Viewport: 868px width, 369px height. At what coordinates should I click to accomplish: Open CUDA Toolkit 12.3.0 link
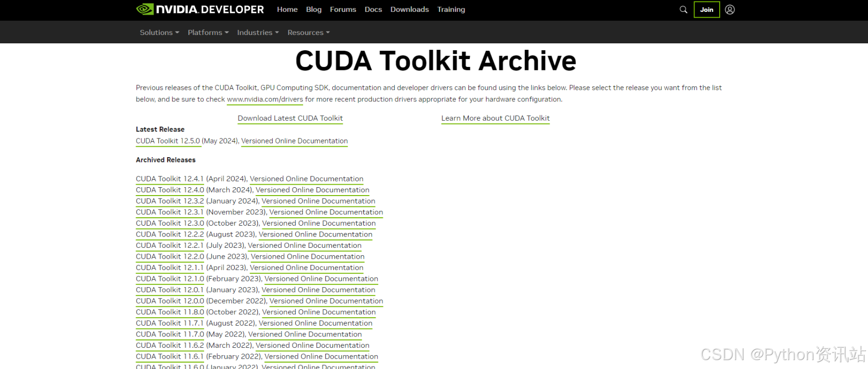[x=170, y=223]
